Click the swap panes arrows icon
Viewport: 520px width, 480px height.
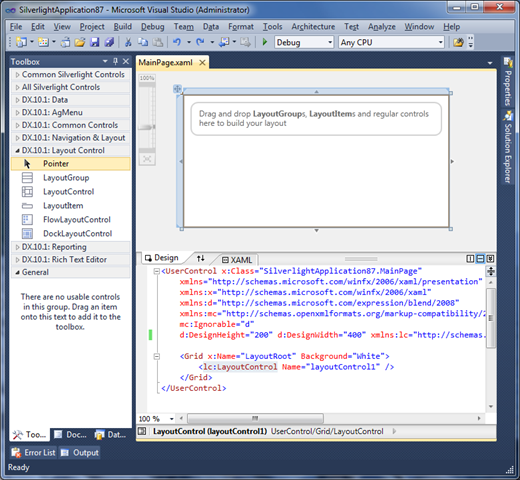click(201, 258)
